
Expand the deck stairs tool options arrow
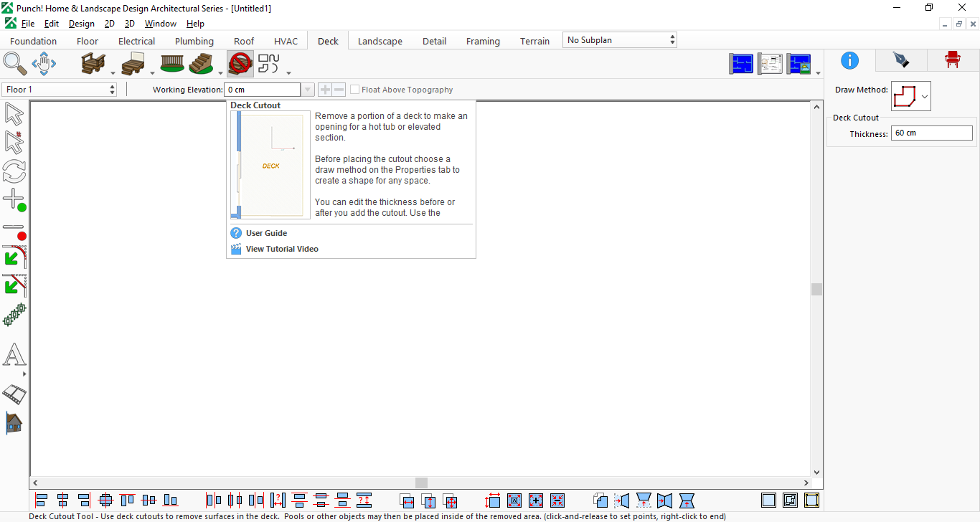[x=220, y=72]
